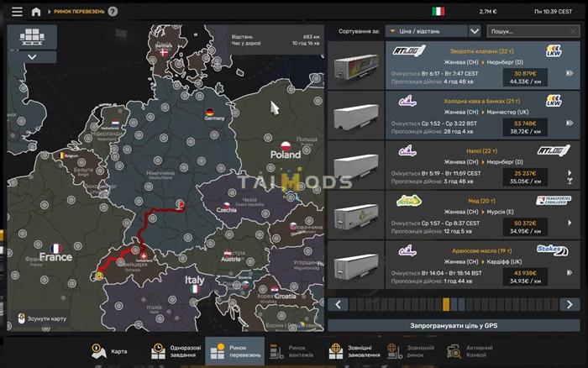
Task: Click the trailer thumbnail for Холодна кава
Action: tap(356, 115)
